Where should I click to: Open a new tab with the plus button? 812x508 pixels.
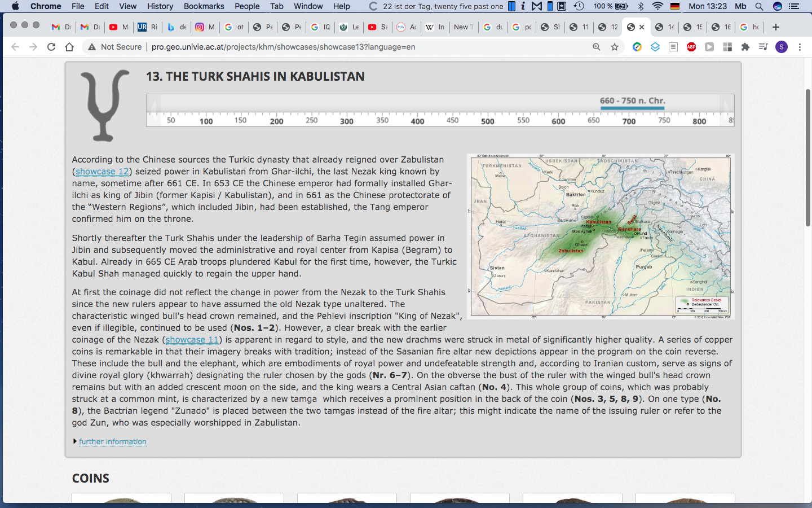coord(776,27)
